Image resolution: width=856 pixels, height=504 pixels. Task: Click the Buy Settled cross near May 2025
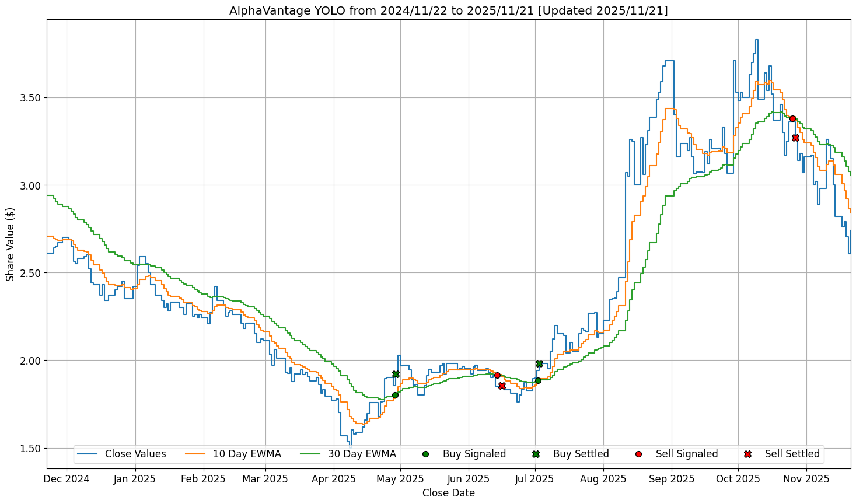396,374
